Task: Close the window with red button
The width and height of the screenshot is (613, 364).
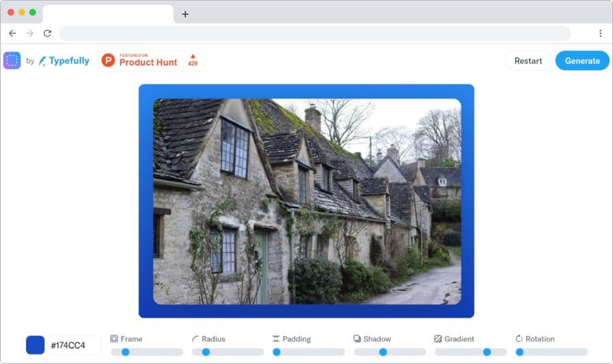Action: pyautogui.click(x=11, y=12)
